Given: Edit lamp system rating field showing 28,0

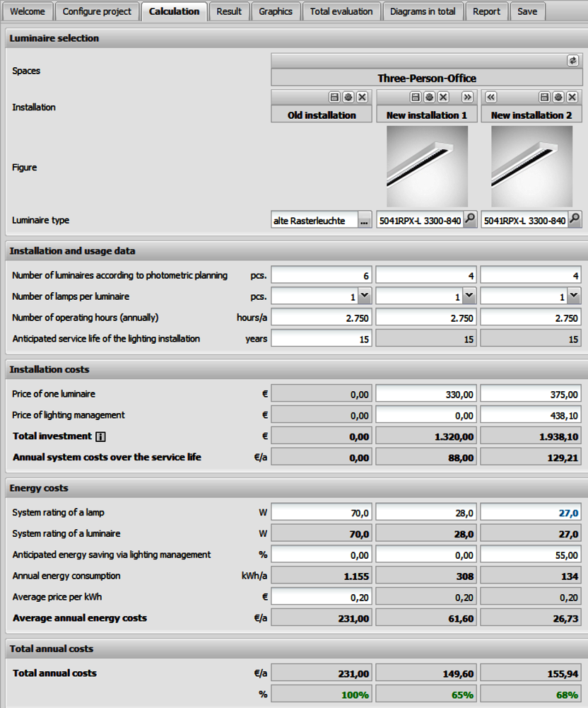Looking at the screenshot, I should click(426, 513).
